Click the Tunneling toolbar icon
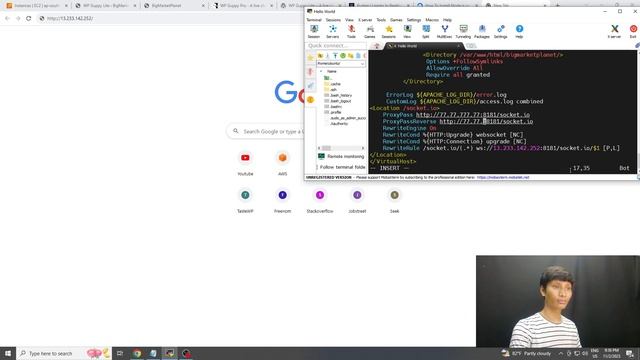 coord(463,31)
